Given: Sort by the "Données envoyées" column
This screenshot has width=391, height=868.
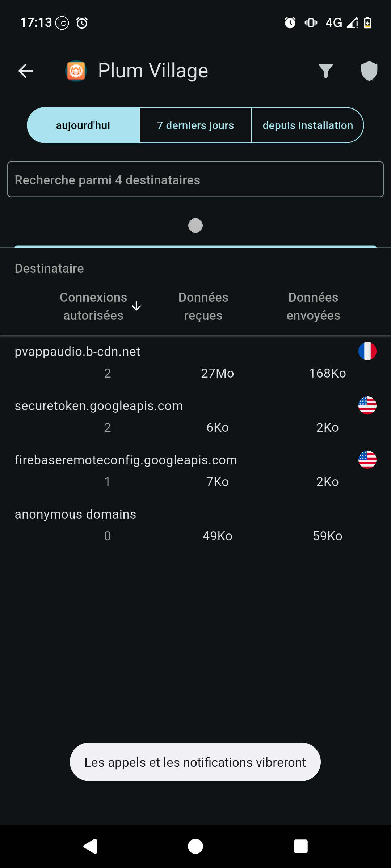Looking at the screenshot, I should click(313, 306).
